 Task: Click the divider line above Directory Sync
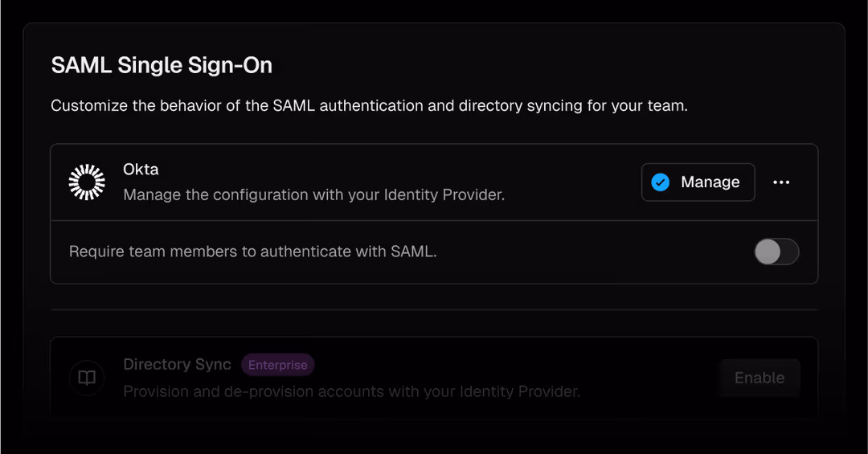tap(434, 309)
